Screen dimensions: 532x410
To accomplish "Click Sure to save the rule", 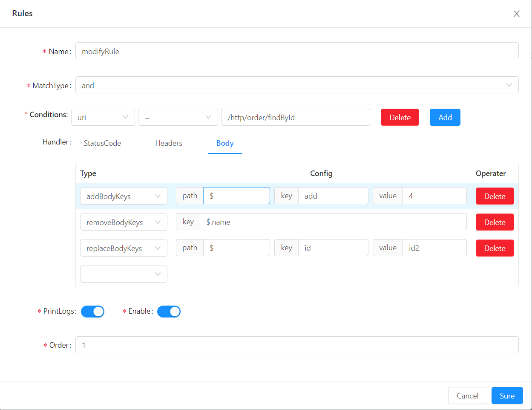I will [507, 396].
